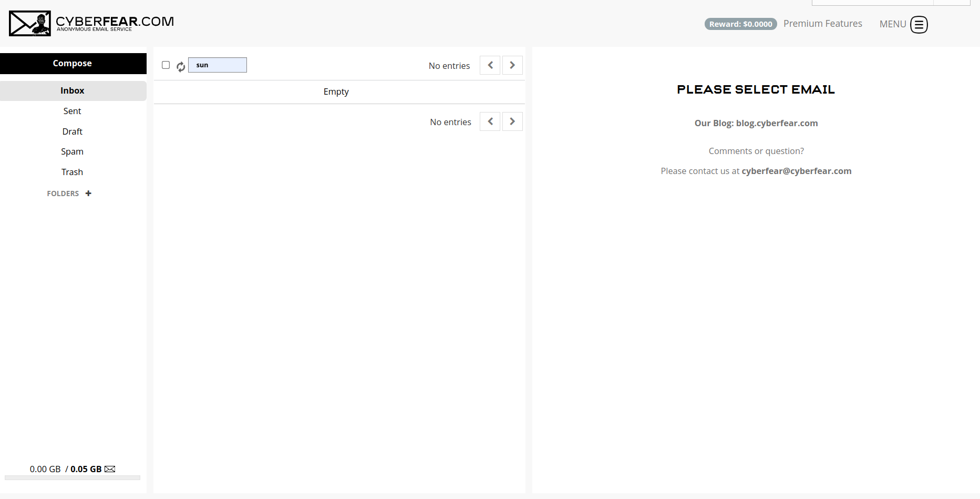The image size is (980, 499).
Task: Click the bottom 'No entries' text
Action: point(450,122)
